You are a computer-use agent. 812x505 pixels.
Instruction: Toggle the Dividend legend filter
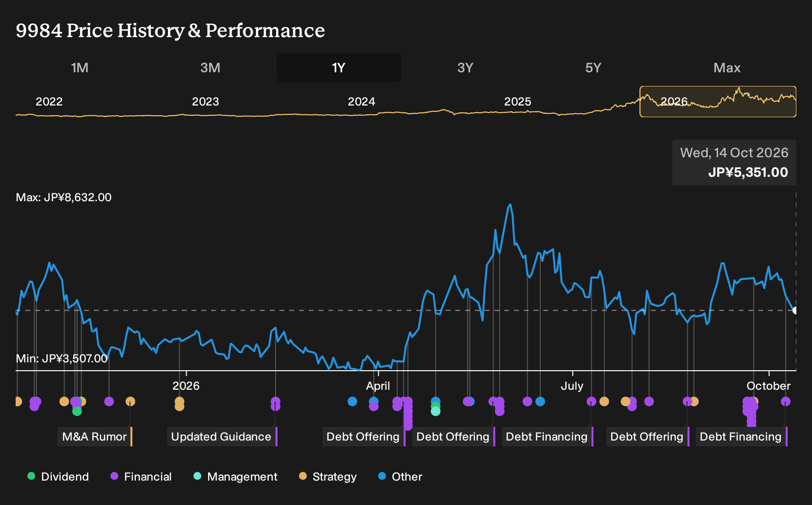click(x=58, y=477)
